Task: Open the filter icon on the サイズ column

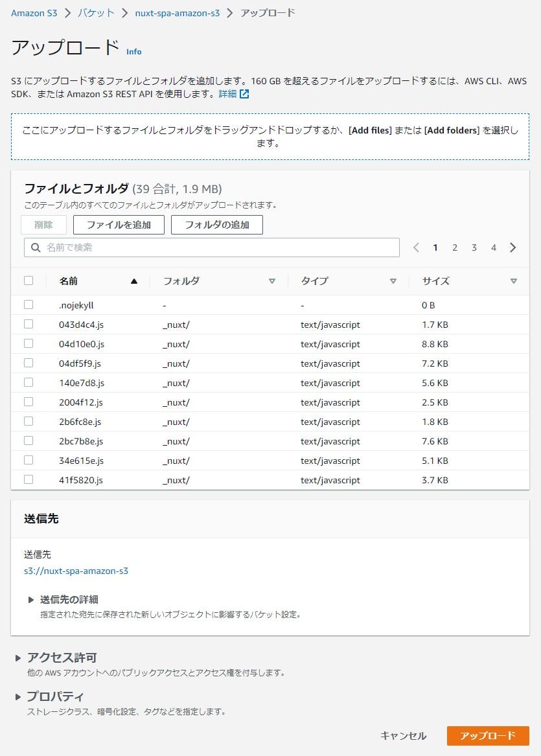Action: [514, 281]
